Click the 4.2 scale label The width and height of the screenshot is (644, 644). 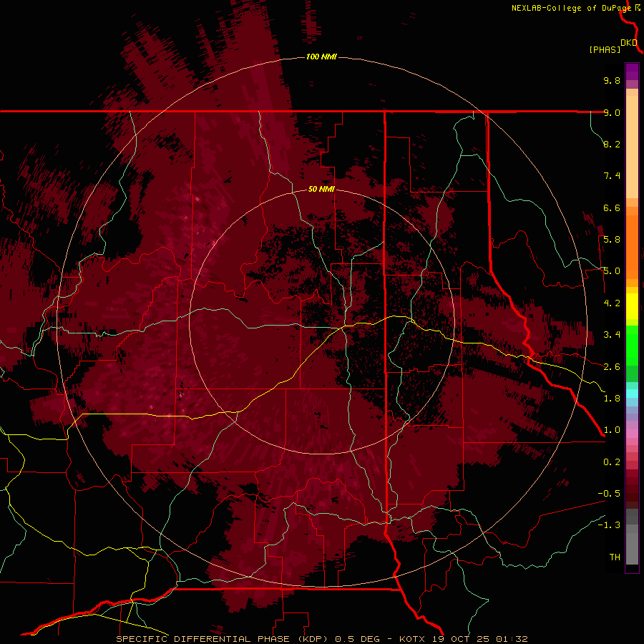pyautogui.click(x=612, y=303)
